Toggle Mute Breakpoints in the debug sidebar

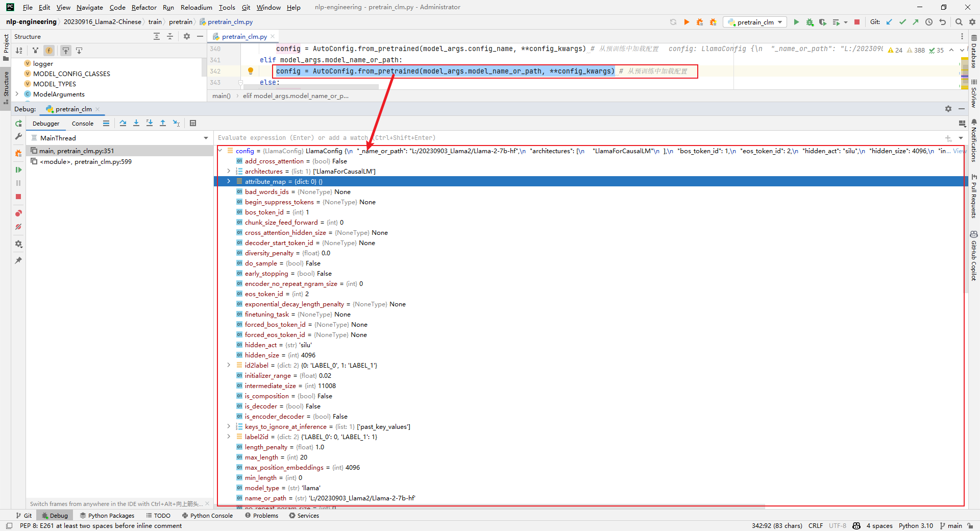point(18,227)
